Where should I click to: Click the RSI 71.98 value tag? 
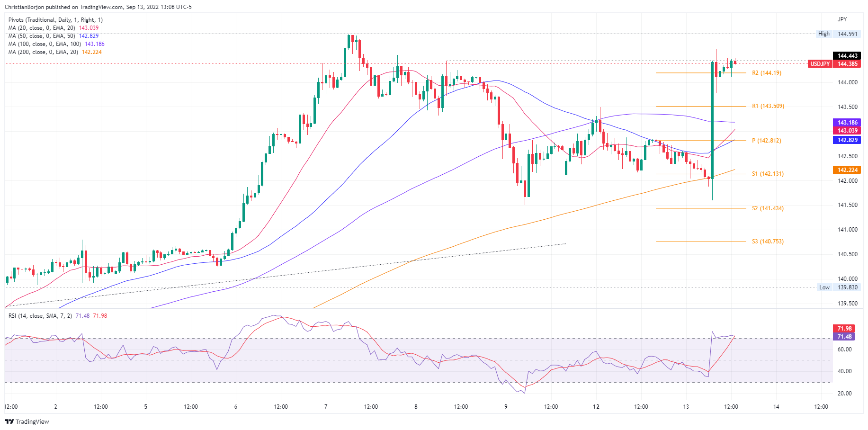pos(844,329)
